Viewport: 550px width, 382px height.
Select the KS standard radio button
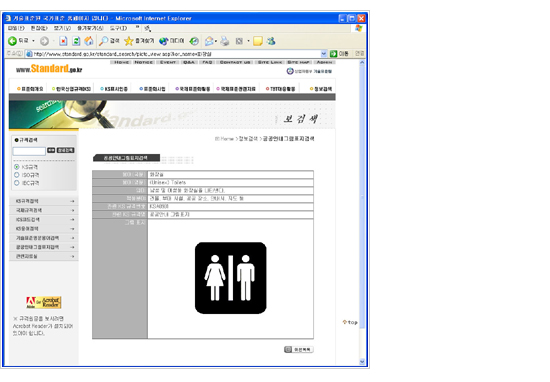(x=16, y=167)
